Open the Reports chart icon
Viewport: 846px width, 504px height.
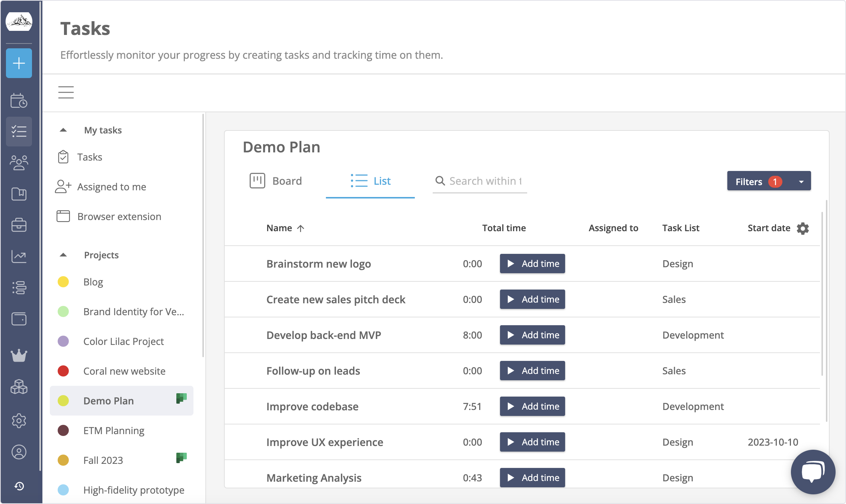[x=19, y=256]
